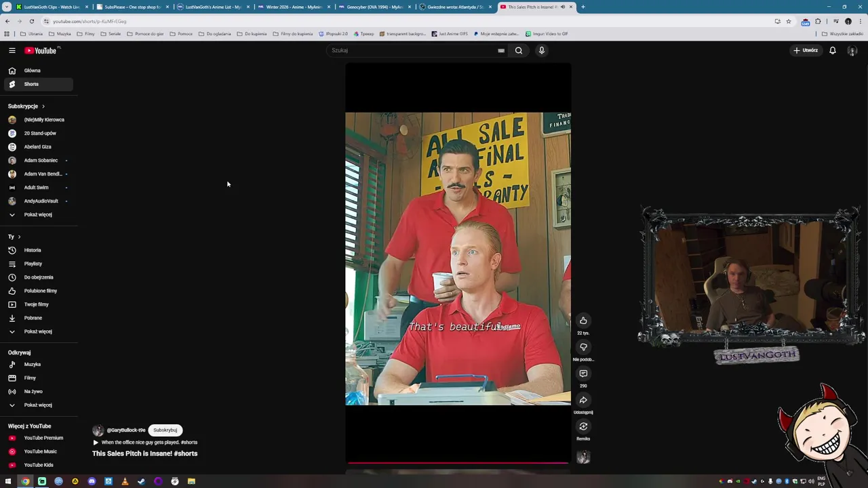Reload the page

tap(31, 21)
